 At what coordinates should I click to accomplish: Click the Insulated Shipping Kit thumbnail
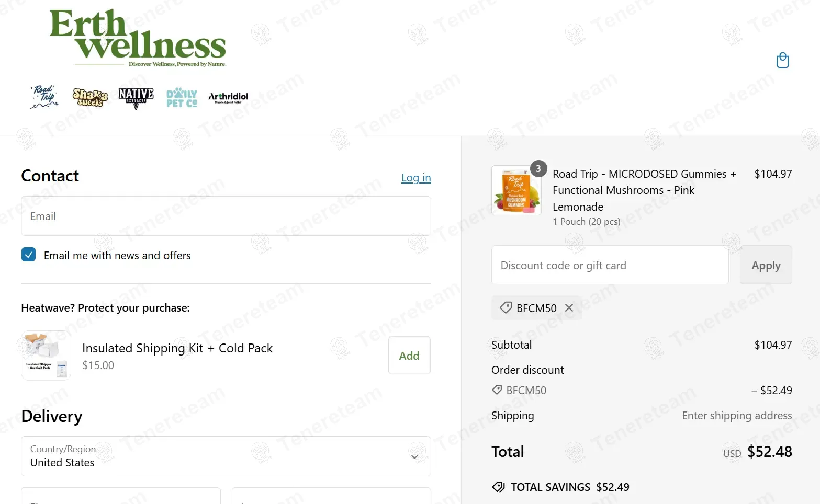point(46,356)
